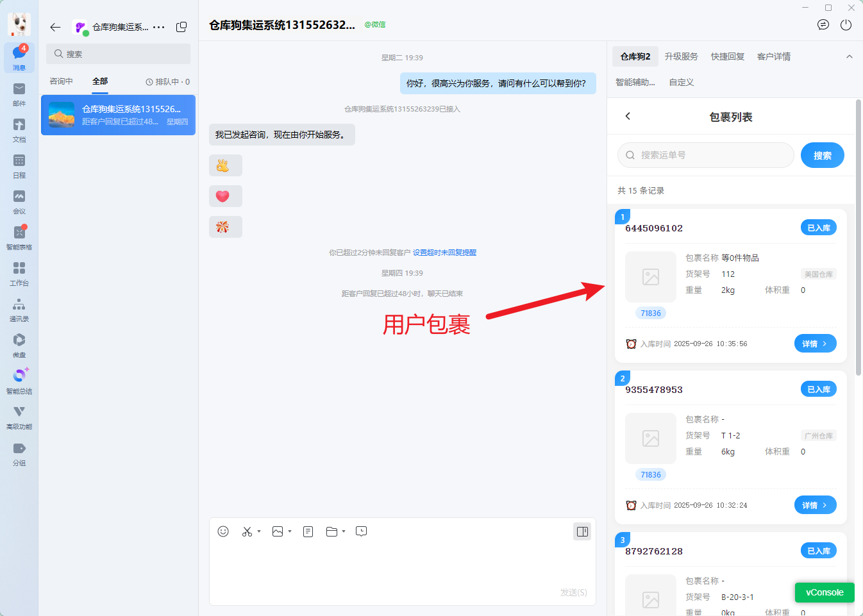Open the Messages icon in sidebar

(x=19, y=58)
